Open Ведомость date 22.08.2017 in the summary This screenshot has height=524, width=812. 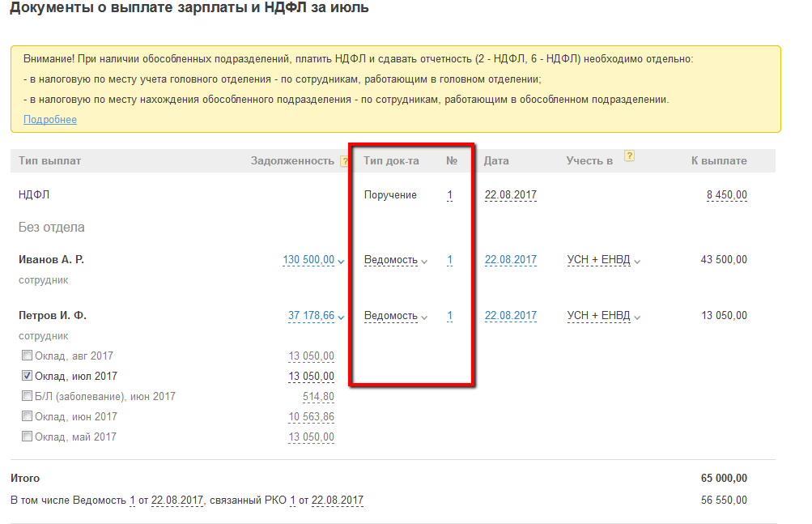coord(177,501)
